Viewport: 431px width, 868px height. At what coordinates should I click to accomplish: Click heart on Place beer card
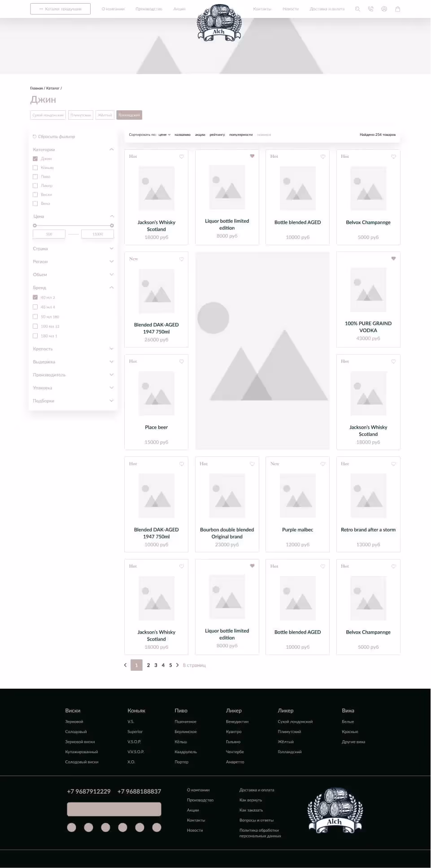click(x=182, y=361)
